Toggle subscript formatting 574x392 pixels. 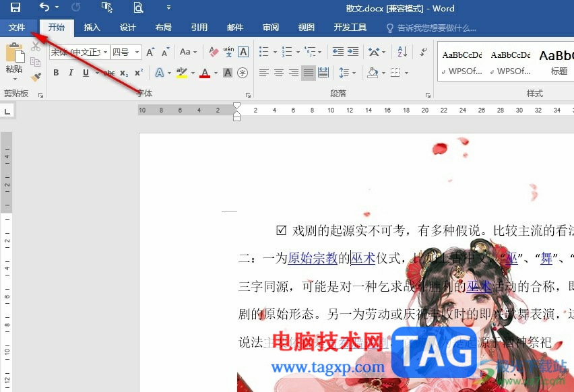[124, 73]
